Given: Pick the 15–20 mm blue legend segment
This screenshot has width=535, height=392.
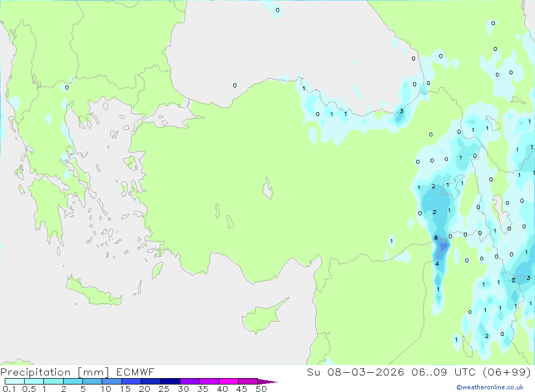Looking at the screenshot, I should click(132, 381).
